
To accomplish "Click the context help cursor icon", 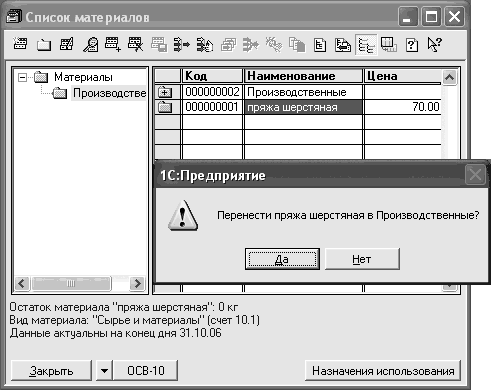I will coord(435,44).
